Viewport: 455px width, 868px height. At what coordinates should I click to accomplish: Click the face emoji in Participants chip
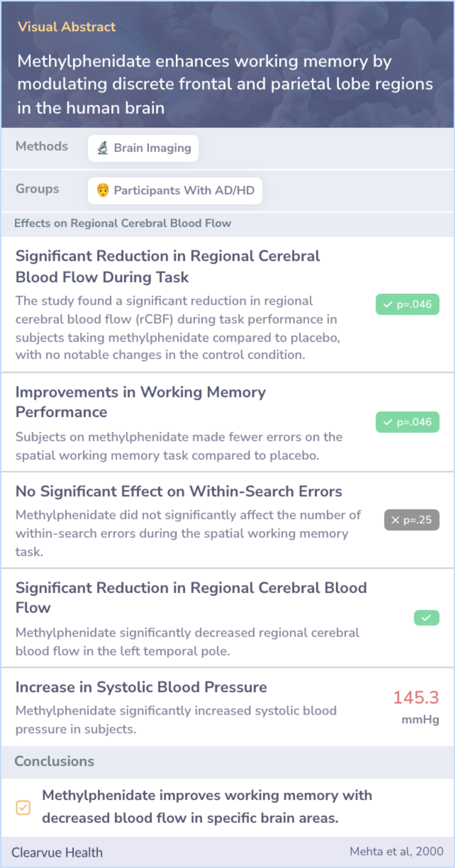click(103, 190)
